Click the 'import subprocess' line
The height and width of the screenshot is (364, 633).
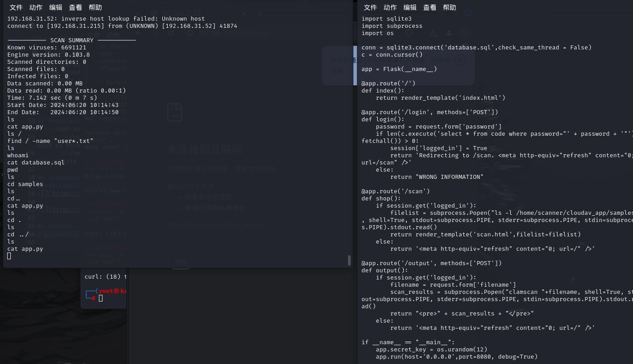(x=392, y=26)
